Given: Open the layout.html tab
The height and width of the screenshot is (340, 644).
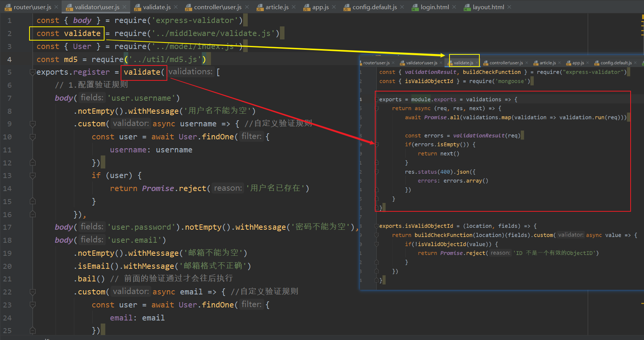Looking at the screenshot, I should pyautogui.click(x=488, y=7).
